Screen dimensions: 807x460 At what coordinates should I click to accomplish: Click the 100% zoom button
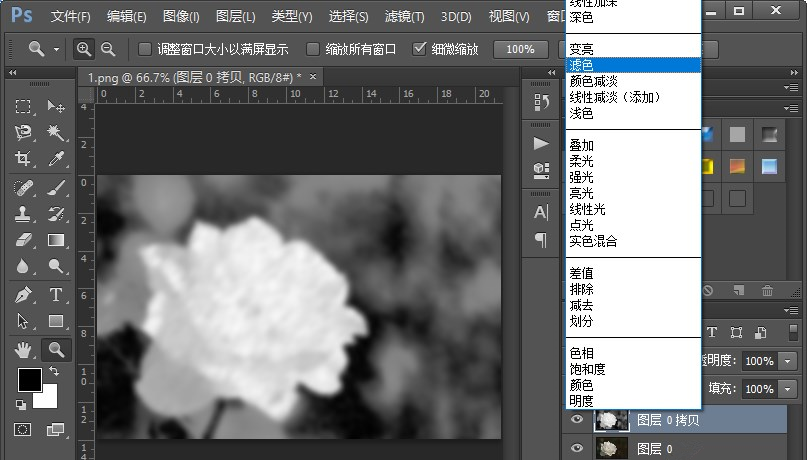(520, 49)
